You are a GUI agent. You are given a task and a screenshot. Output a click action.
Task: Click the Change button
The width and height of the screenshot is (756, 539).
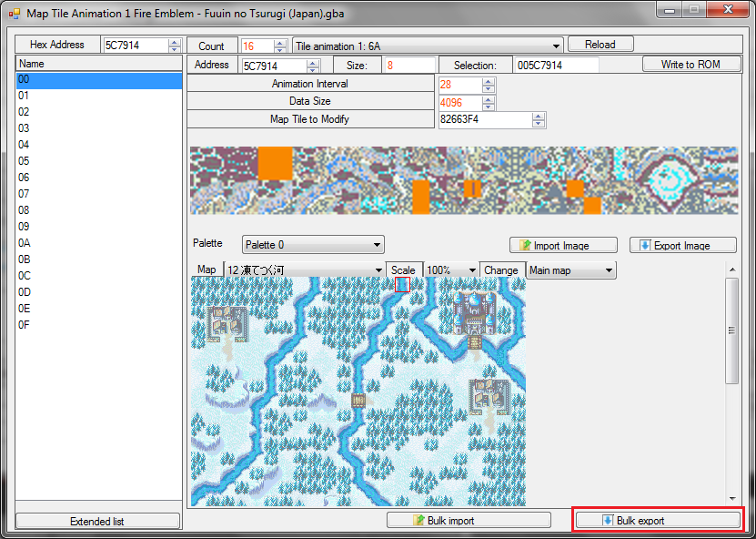(501, 270)
